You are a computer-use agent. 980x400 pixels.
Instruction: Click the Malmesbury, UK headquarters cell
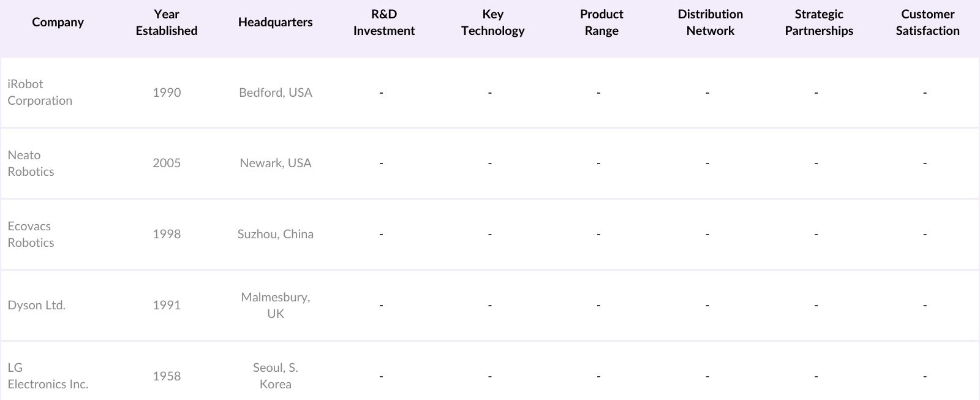(276, 305)
